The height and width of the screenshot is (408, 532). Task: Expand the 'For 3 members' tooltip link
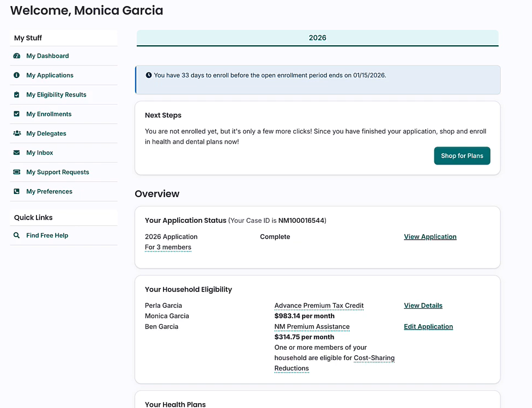tap(168, 247)
